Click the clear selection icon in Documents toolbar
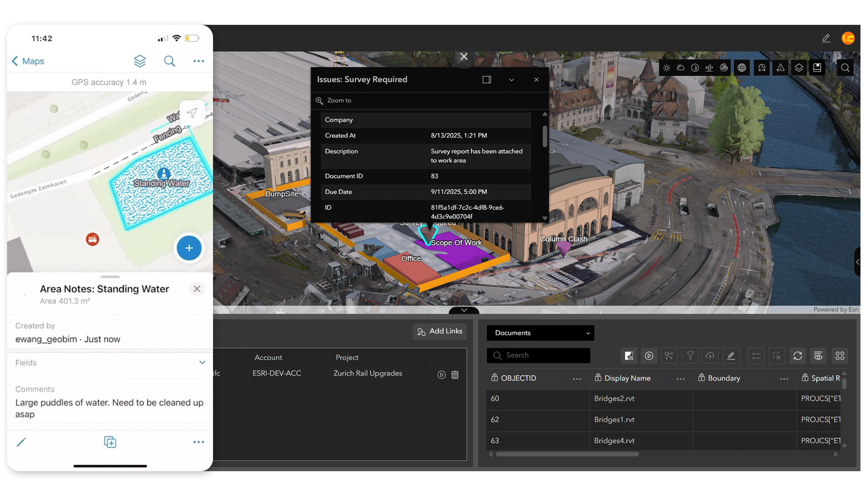This screenshot has height=496, width=868. (777, 356)
